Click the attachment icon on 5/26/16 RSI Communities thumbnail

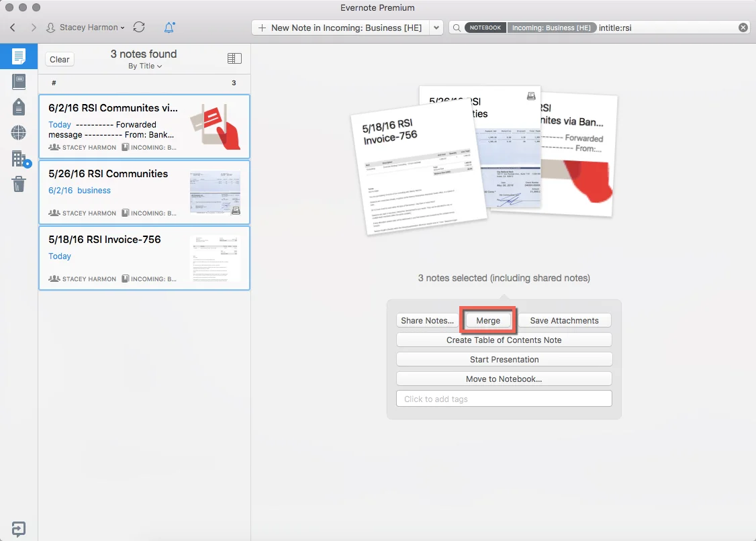[236, 211]
